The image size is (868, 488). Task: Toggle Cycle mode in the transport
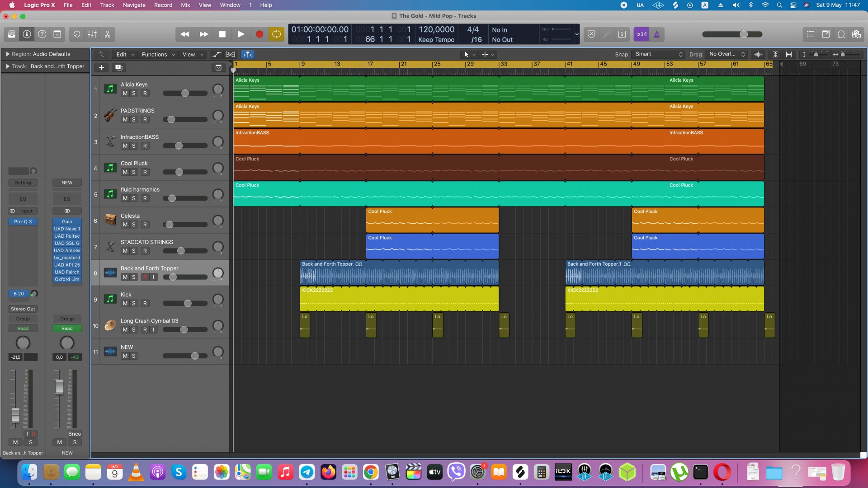[276, 34]
